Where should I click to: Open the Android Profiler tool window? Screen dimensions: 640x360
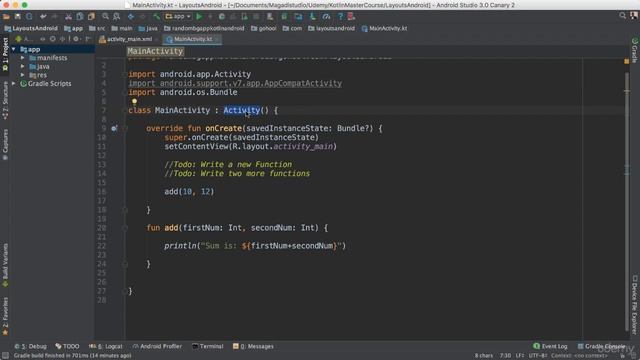click(x=157, y=346)
